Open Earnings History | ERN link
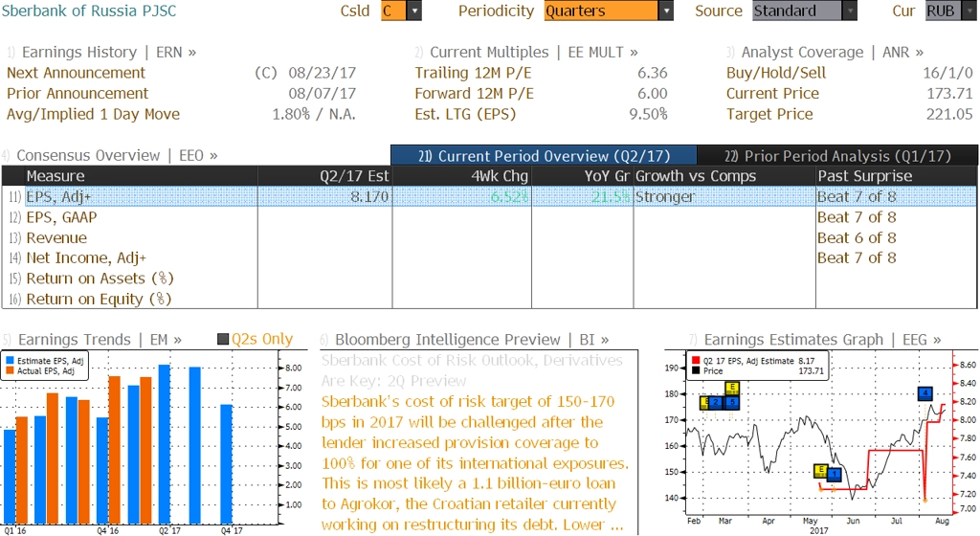The width and height of the screenshot is (980, 536). tap(109, 53)
